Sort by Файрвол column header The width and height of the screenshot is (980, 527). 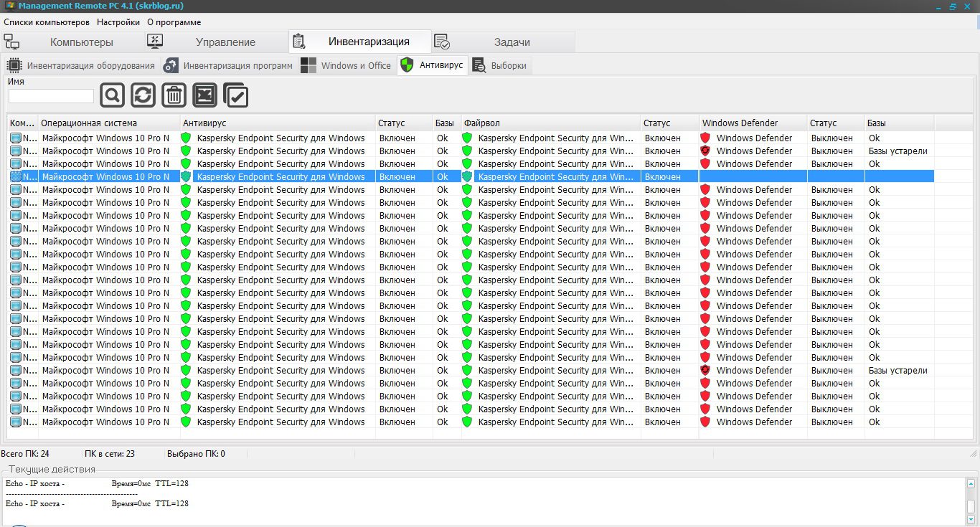coord(551,123)
